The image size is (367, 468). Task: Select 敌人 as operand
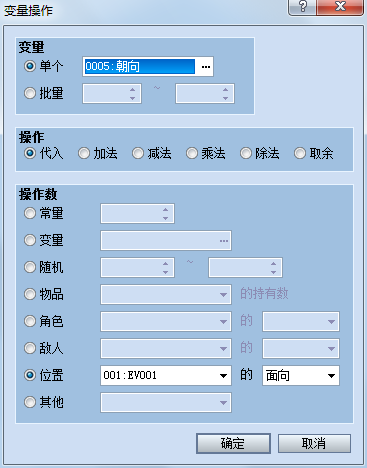pos(30,348)
